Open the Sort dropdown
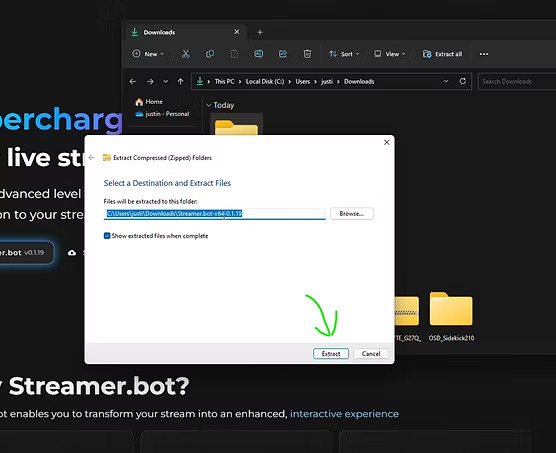The image size is (556, 453). pyautogui.click(x=344, y=54)
